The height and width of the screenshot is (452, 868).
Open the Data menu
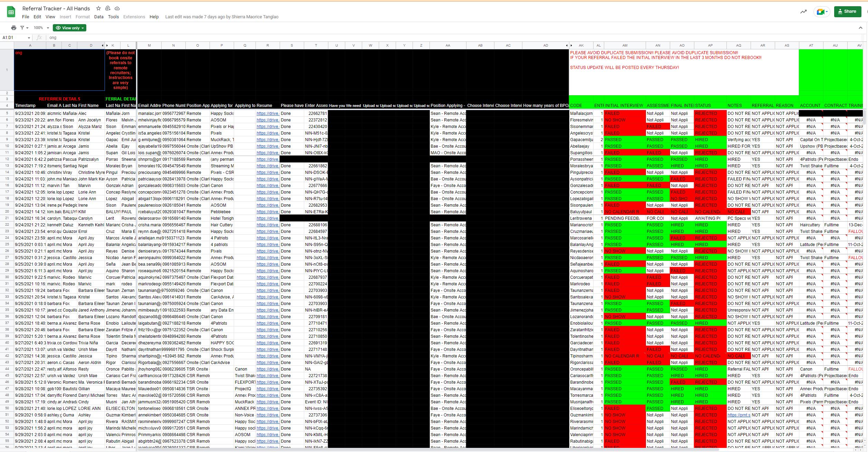(99, 17)
